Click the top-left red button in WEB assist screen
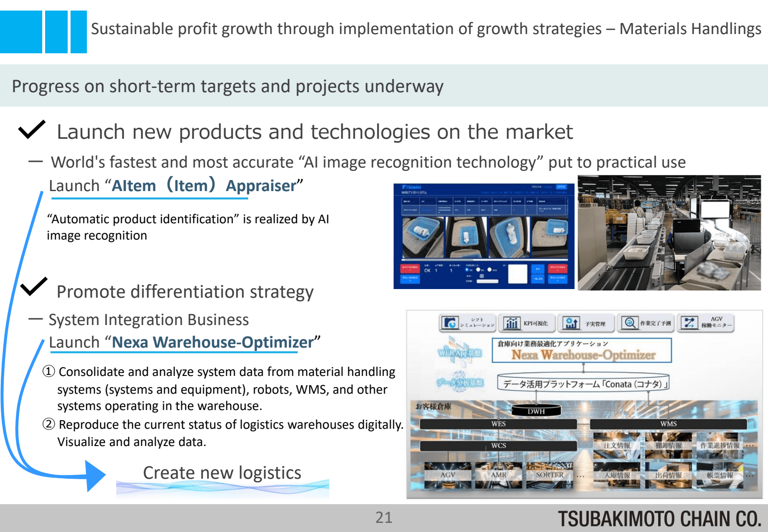The width and height of the screenshot is (768, 532). click(410, 268)
